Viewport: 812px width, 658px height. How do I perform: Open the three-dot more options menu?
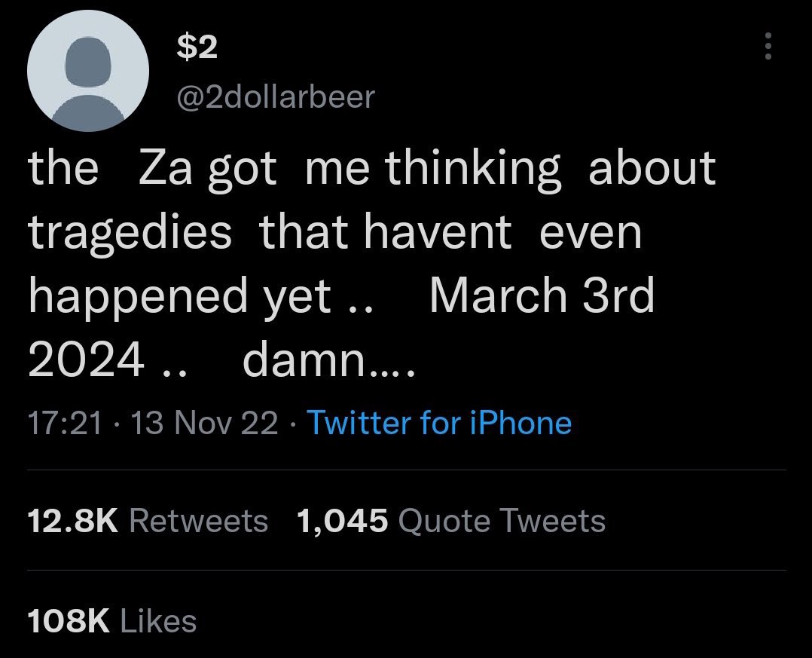[768, 46]
